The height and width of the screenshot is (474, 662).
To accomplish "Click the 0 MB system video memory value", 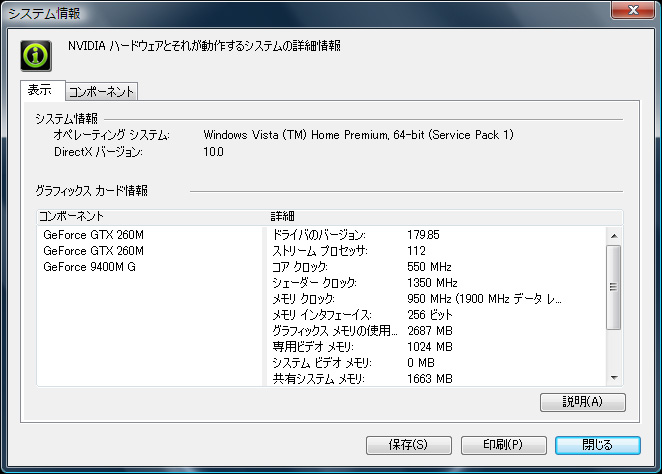I will (x=421, y=363).
